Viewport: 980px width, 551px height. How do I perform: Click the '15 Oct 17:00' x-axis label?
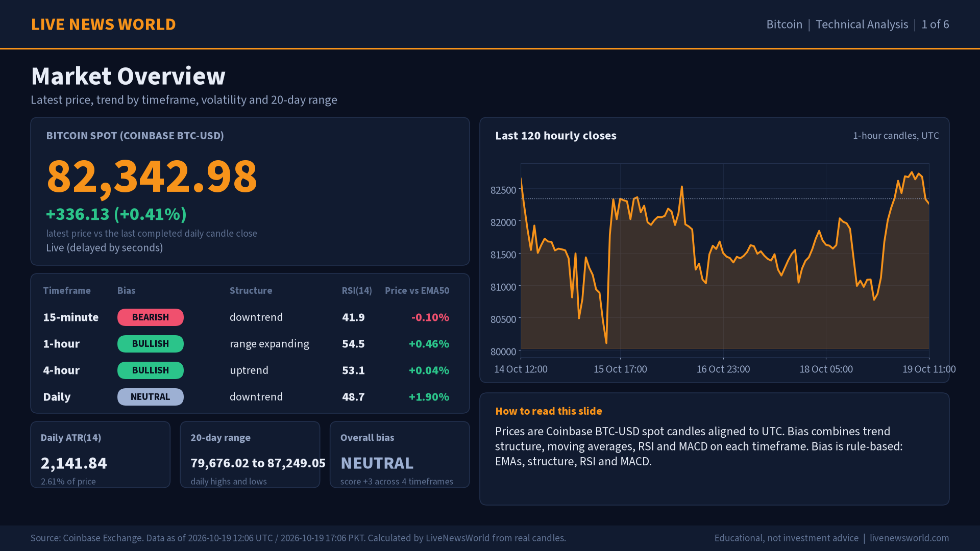click(x=620, y=369)
